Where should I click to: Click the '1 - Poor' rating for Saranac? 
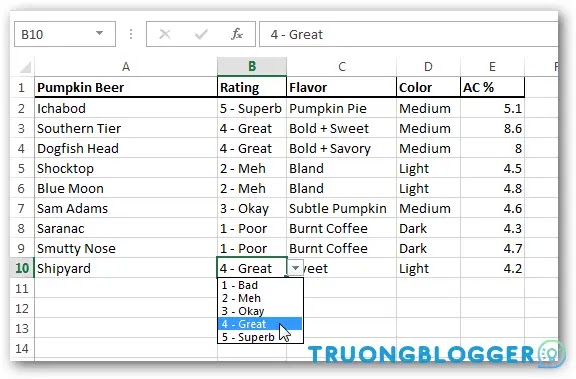coord(252,228)
